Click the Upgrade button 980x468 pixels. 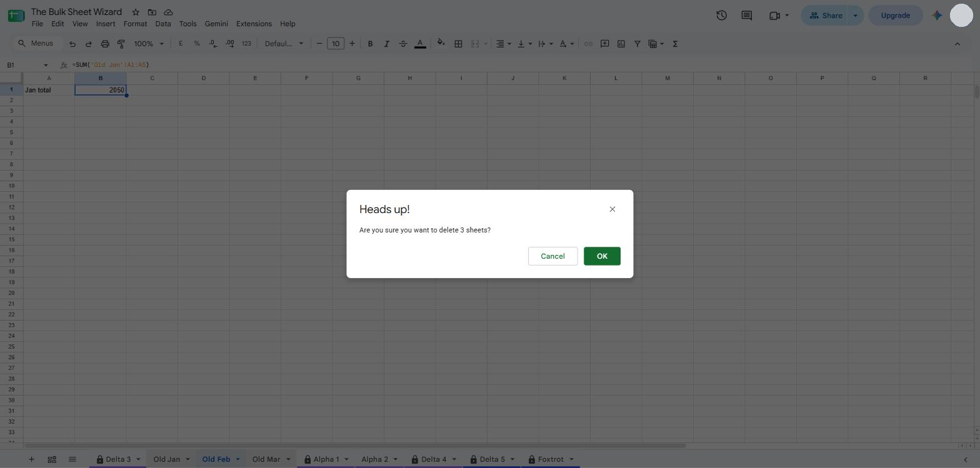pyautogui.click(x=895, y=16)
